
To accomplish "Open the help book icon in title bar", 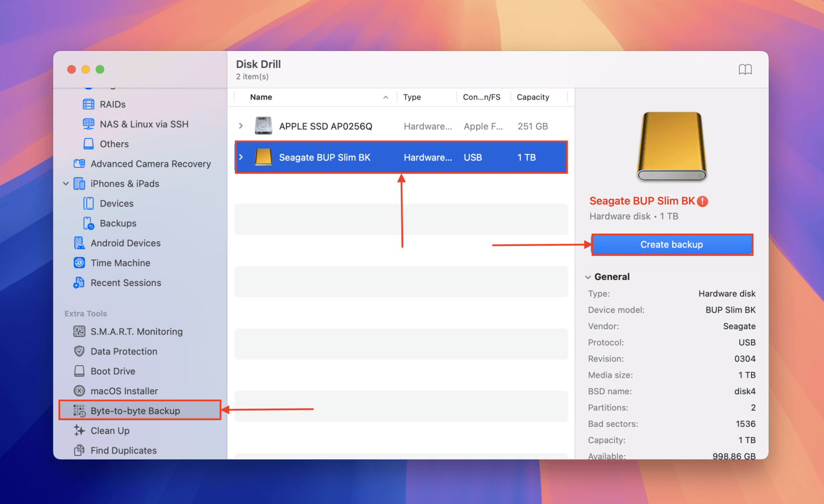I will (x=745, y=69).
